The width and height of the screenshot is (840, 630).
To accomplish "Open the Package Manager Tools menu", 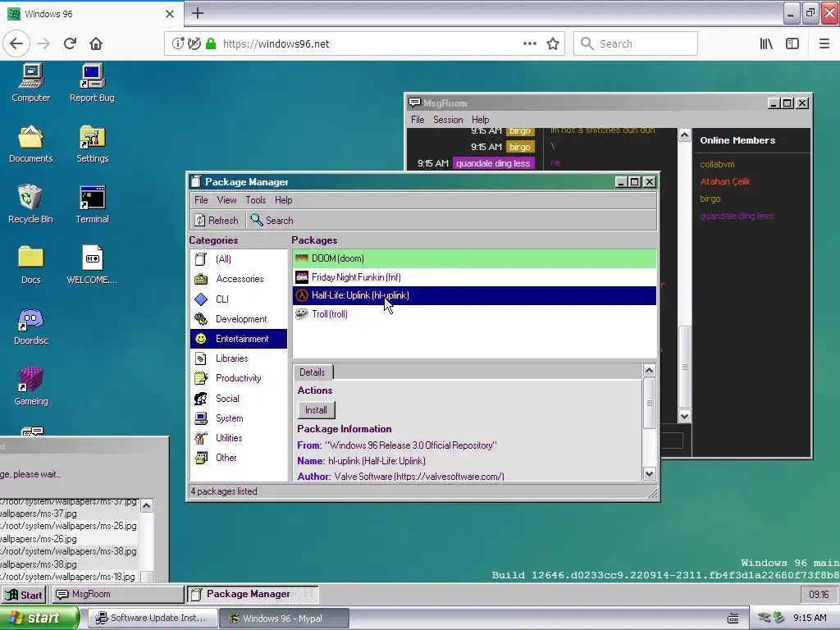I will tap(256, 200).
